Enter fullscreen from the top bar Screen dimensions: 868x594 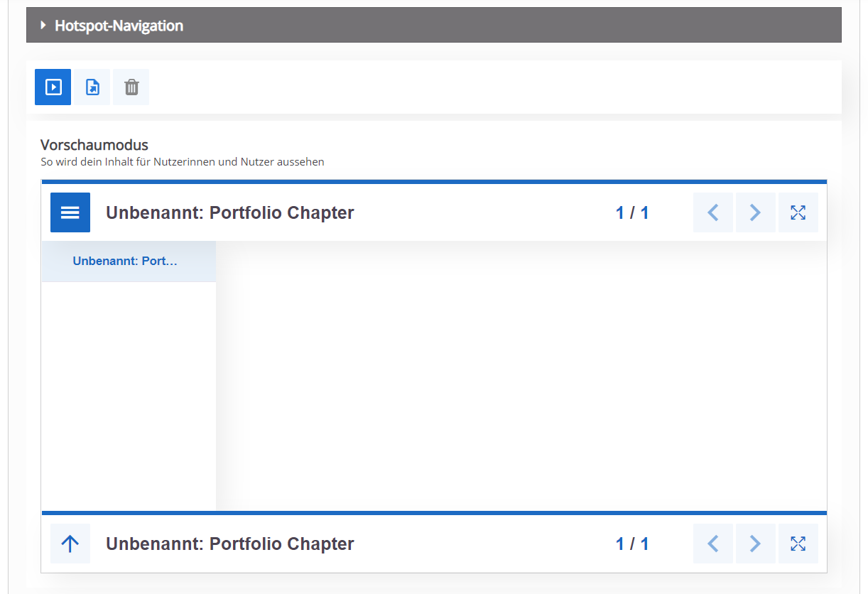[798, 212]
